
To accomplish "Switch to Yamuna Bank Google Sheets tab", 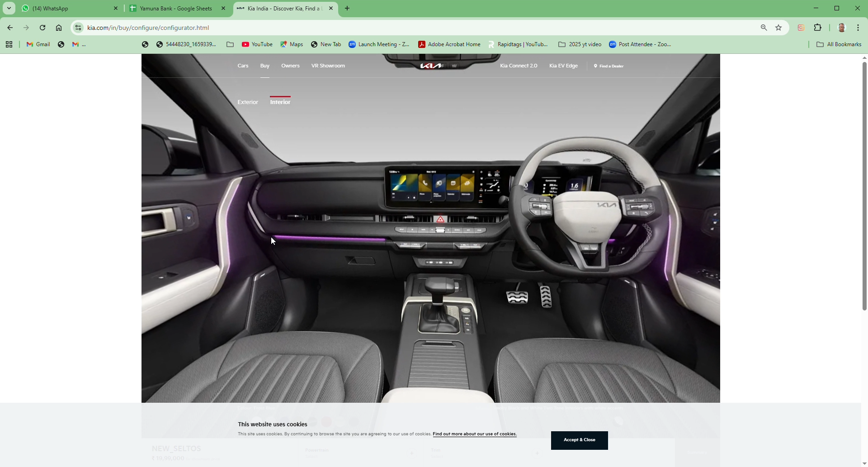I will tap(176, 8).
